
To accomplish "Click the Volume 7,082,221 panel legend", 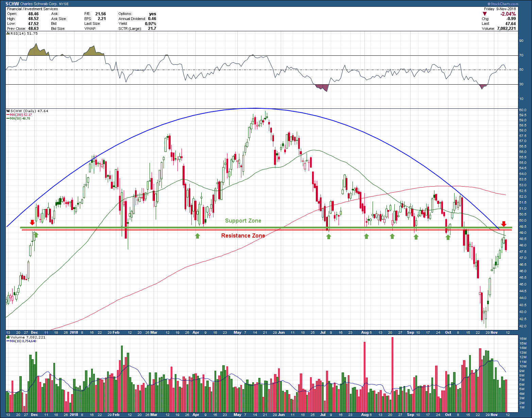I will pos(28,337).
